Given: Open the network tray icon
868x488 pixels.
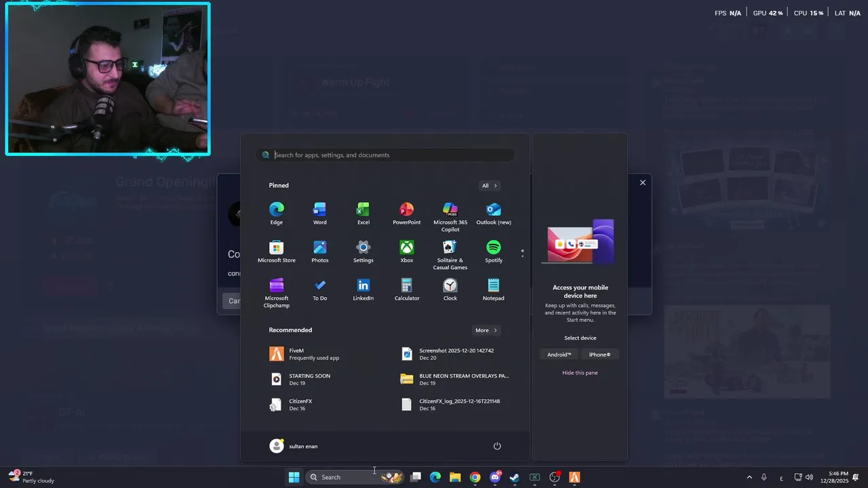Looking at the screenshot, I should click(x=798, y=477).
